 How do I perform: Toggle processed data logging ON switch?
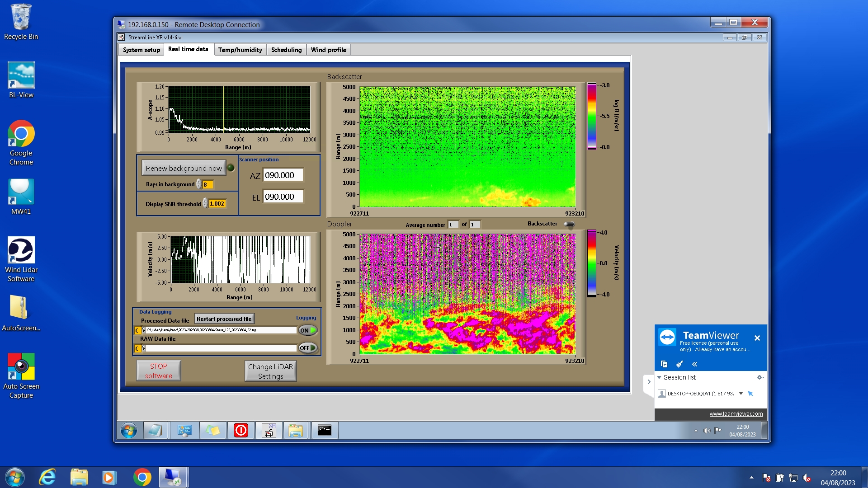308,330
